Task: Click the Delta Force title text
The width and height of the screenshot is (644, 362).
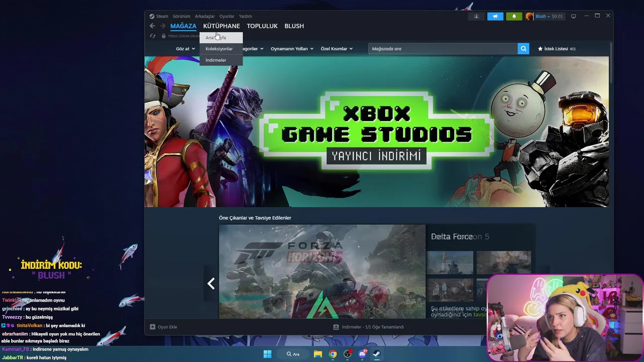Action: pyautogui.click(x=452, y=236)
